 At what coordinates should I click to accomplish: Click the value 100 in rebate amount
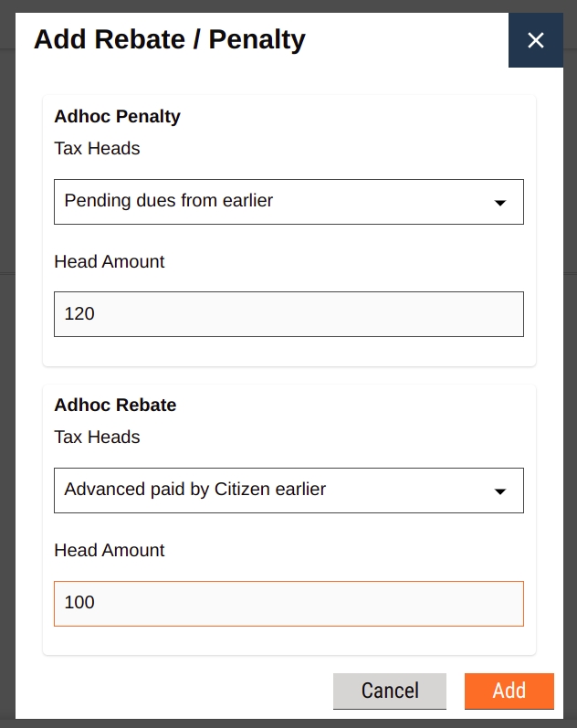[x=79, y=603]
